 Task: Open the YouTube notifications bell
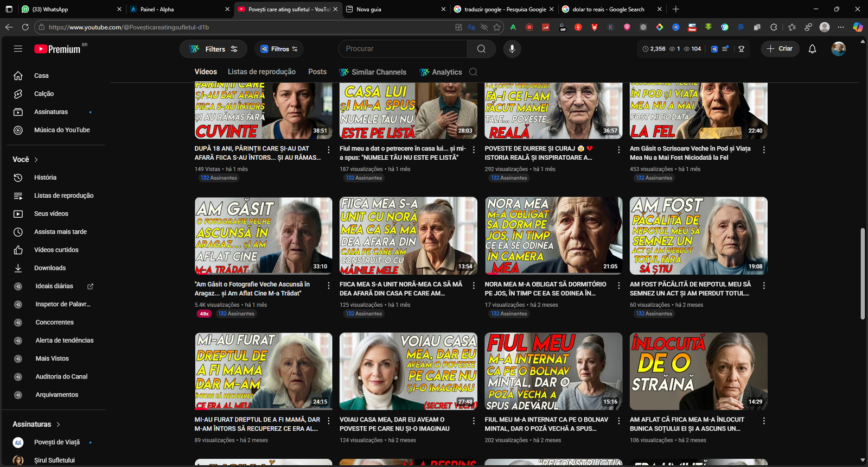coord(812,49)
